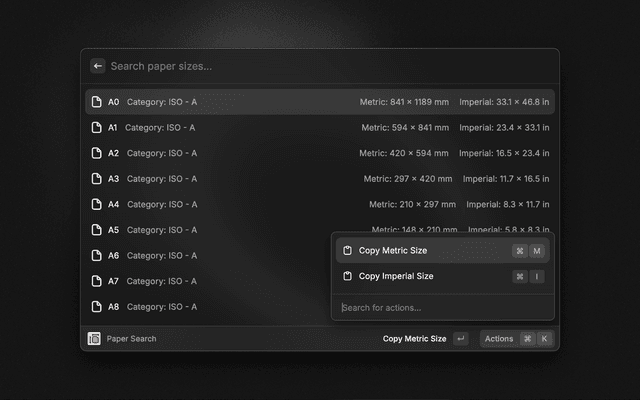Screen dimensions: 640x400
Task: Click clipboard icon beside Copy Metric Size
Action: [x=347, y=251]
